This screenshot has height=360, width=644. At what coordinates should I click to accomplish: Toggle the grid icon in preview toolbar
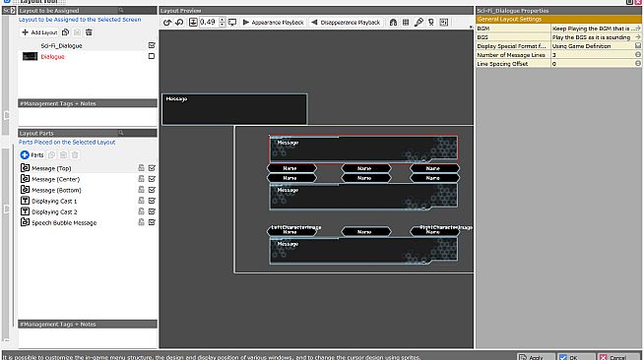tap(406, 23)
